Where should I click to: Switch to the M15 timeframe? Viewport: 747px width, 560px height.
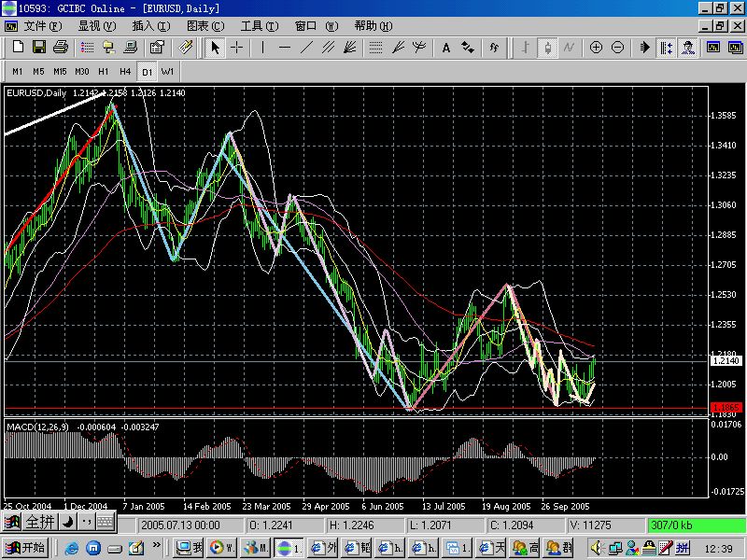[60, 72]
